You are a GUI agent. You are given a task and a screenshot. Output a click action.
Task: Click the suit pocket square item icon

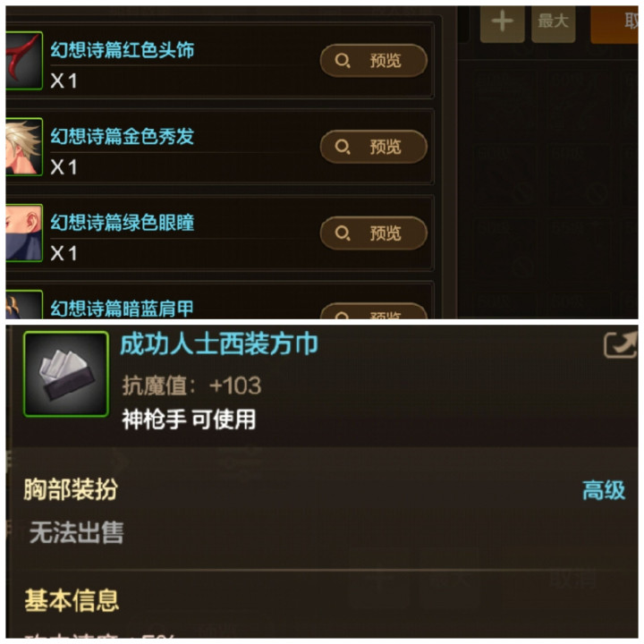tap(66, 374)
